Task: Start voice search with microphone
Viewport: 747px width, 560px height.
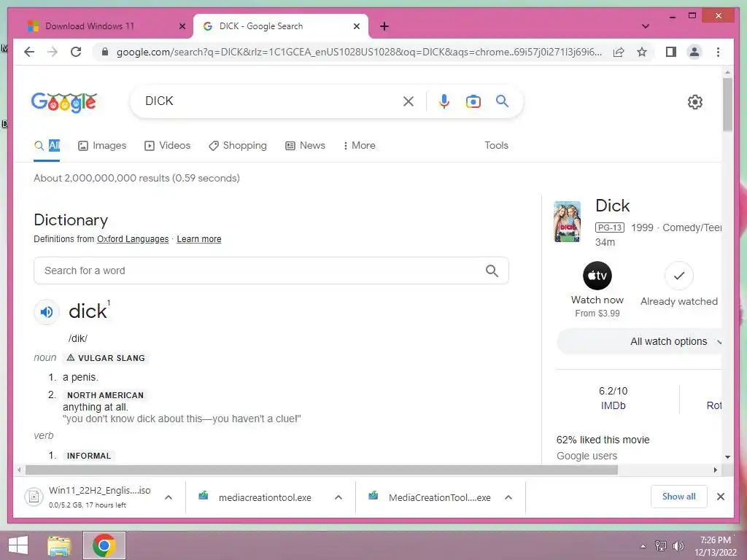Action: [444, 101]
